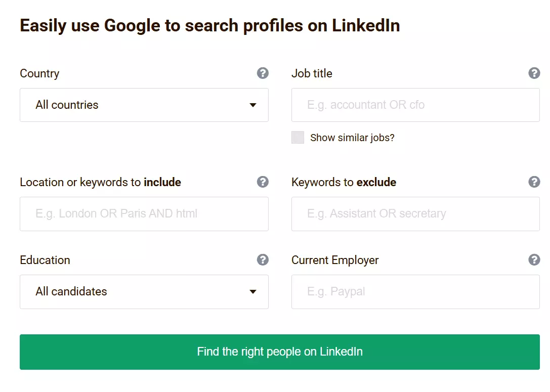Click the Country dropdown chevron arrow
Viewport: 550px width, 392px height.
pos(252,105)
